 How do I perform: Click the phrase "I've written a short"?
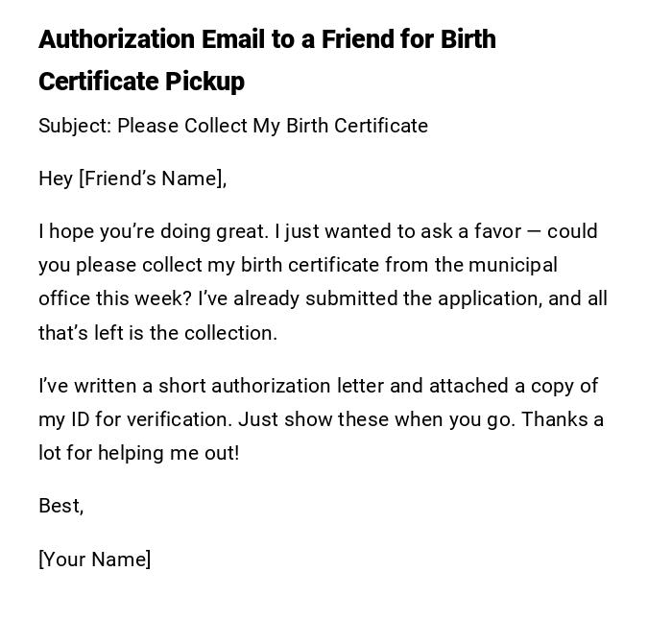pos(122,386)
